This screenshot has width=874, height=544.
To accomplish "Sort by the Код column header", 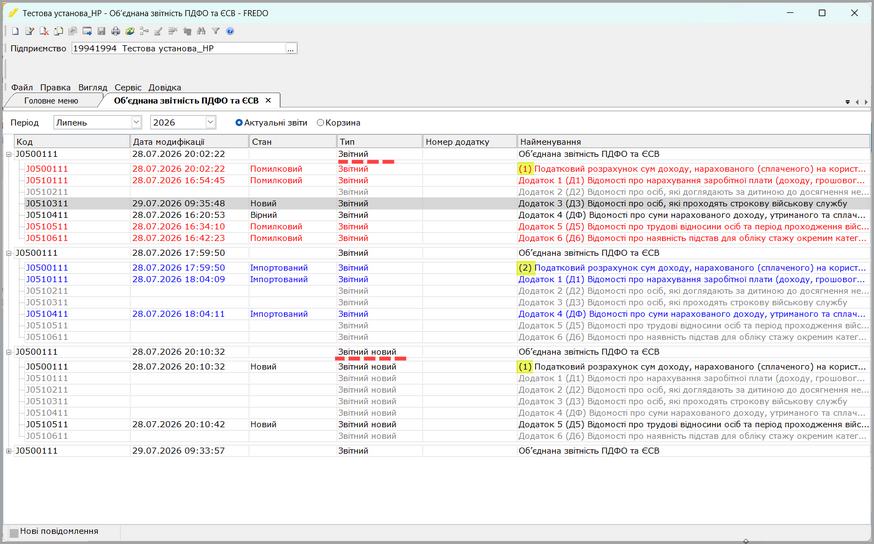I will click(x=72, y=142).
